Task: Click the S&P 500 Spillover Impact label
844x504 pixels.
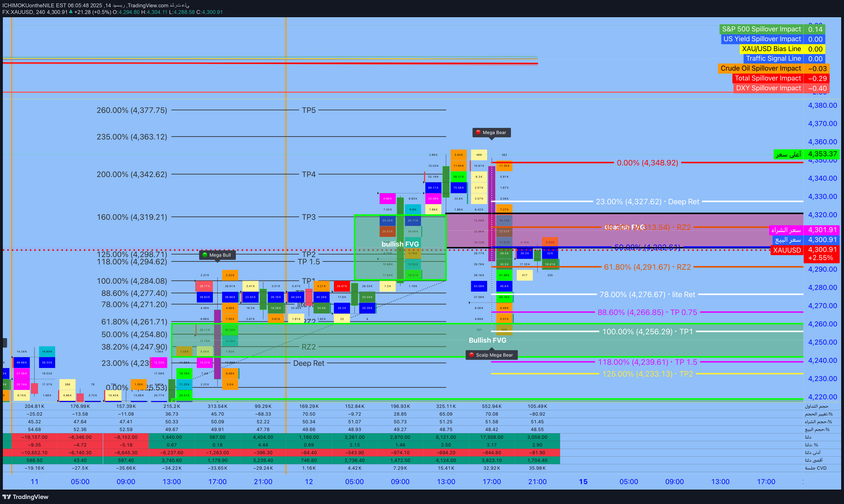Action: point(761,29)
